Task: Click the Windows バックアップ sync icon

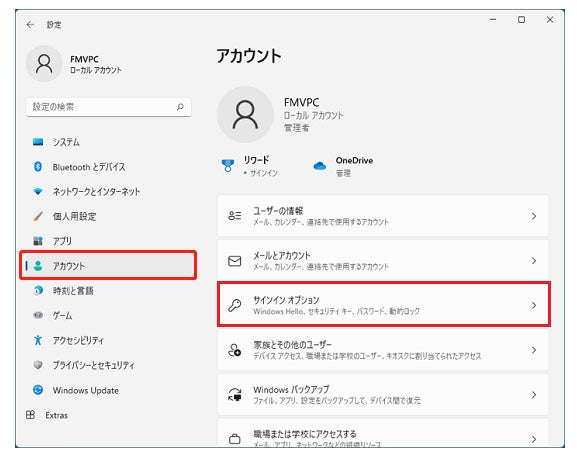Action: point(235,394)
